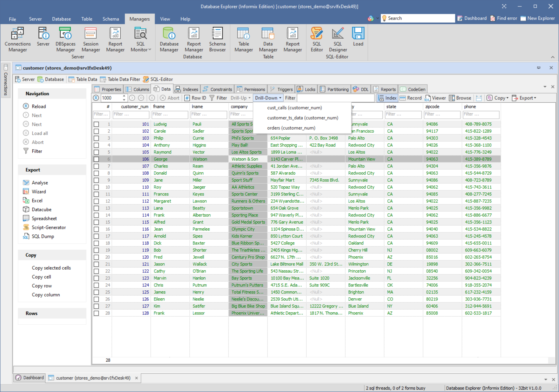Image resolution: width=559 pixels, height=392 pixels.
Task: Click the toolbar Filter text field
Action: click(x=336, y=98)
